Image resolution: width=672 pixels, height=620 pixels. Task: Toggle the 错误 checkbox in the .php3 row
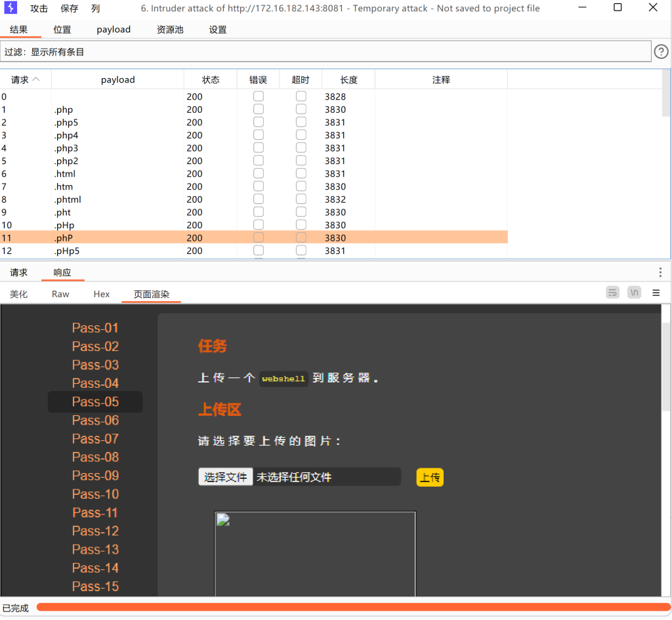259,148
